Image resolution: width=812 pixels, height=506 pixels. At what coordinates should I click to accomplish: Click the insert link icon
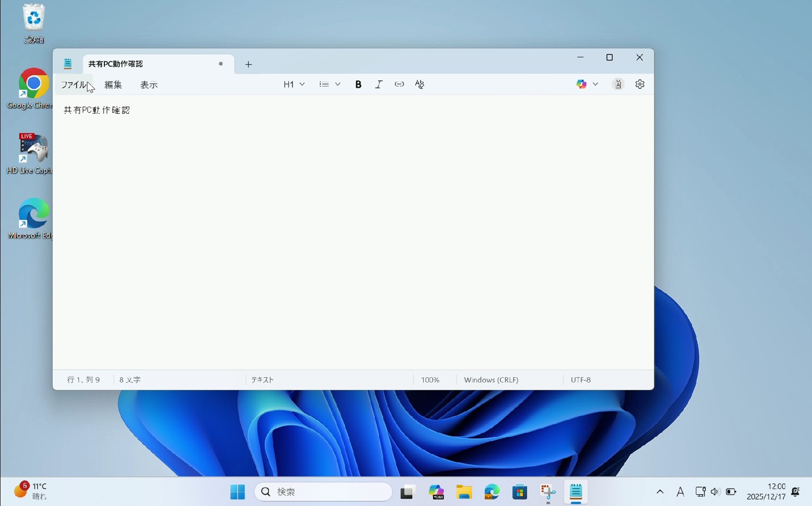click(399, 84)
